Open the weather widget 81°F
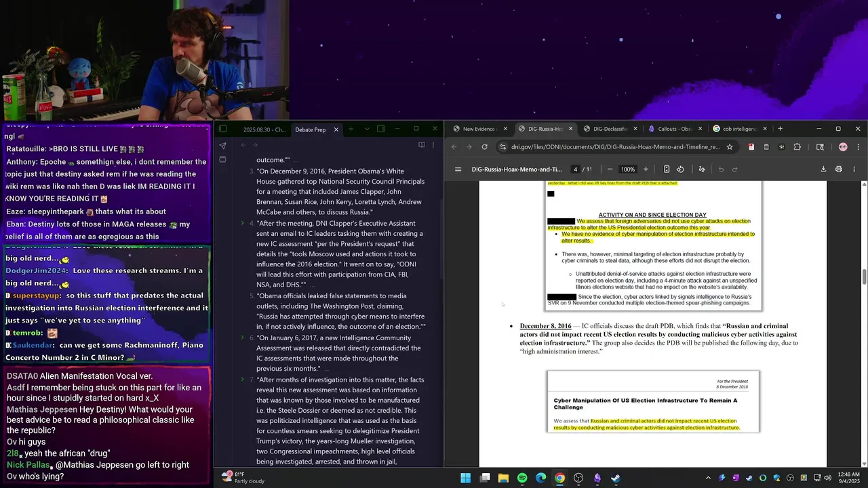This screenshot has height=488, width=868. [243, 478]
